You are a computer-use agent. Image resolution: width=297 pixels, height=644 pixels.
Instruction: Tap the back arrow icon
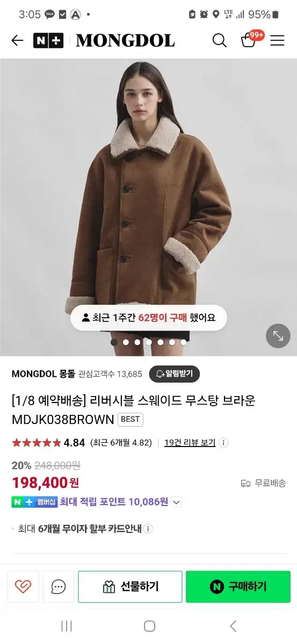pyautogui.click(x=17, y=40)
